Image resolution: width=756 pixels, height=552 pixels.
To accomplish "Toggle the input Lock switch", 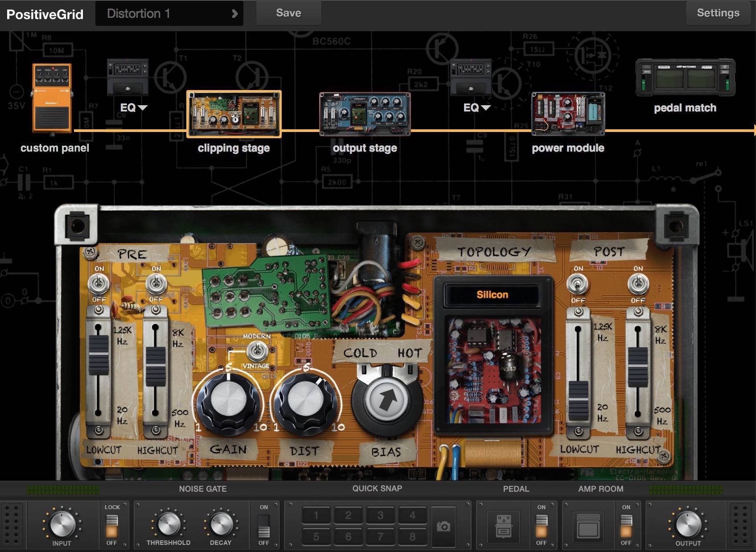I will click(111, 526).
